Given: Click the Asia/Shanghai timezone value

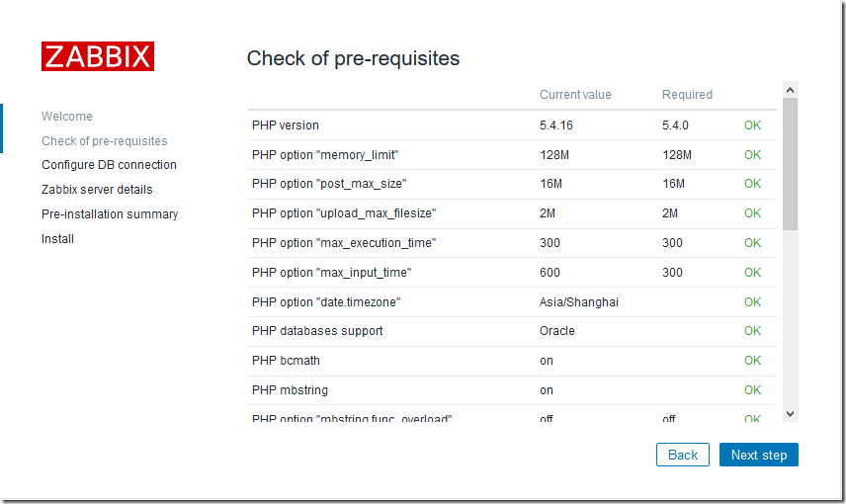Looking at the screenshot, I should click(579, 302).
